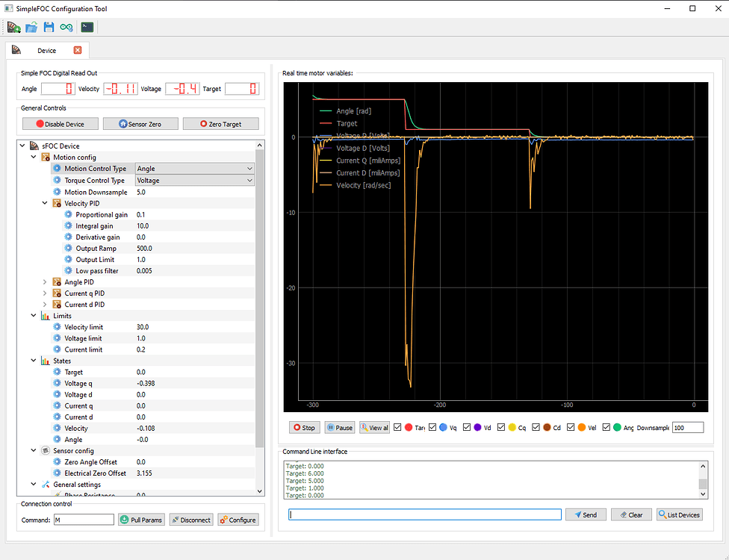This screenshot has width=729, height=560.
Task: Open the Motion Control Type dropdown
Action: (194, 168)
